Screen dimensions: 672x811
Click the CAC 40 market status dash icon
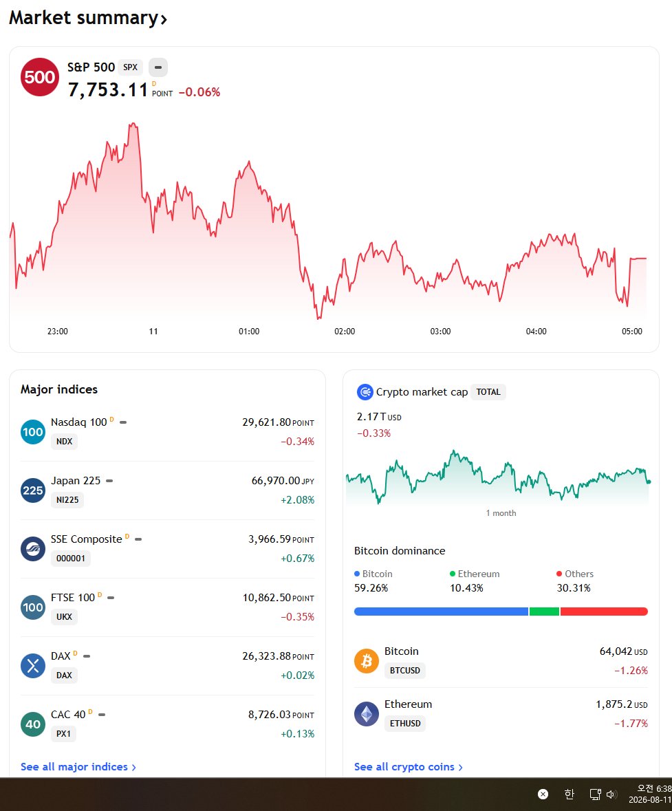pyautogui.click(x=102, y=715)
